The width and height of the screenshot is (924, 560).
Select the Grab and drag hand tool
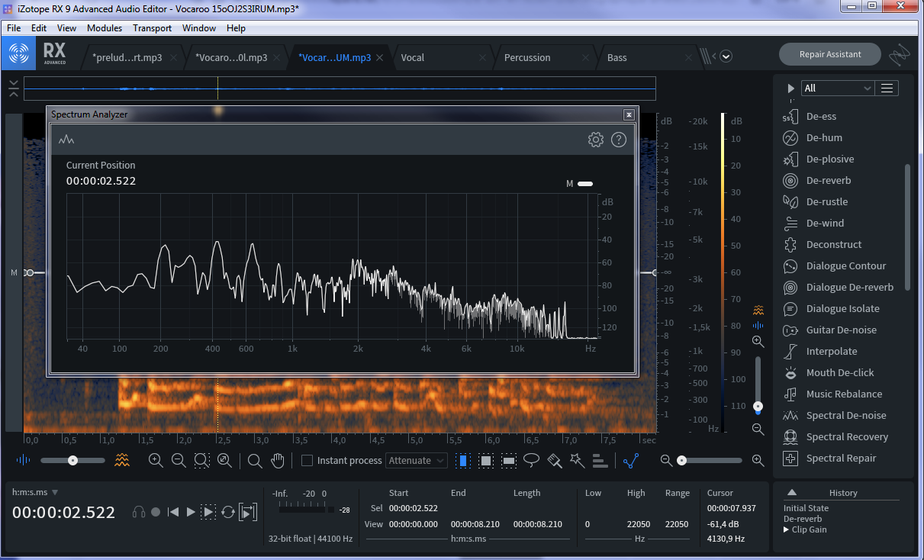(278, 461)
